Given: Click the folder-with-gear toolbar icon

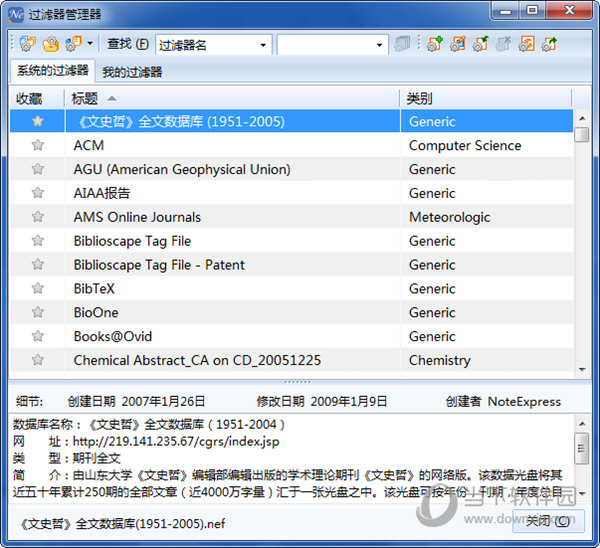Looking at the screenshot, I should pos(51,44).
